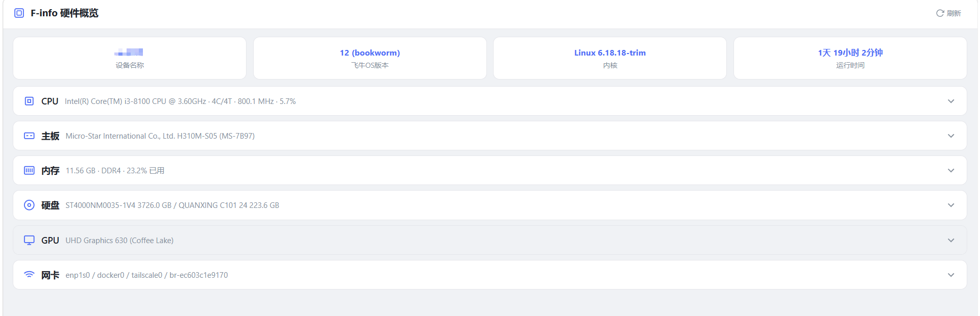The image size is (980, 316).
Task: Click the 硬盘 section heading
Action: [50, 205]
